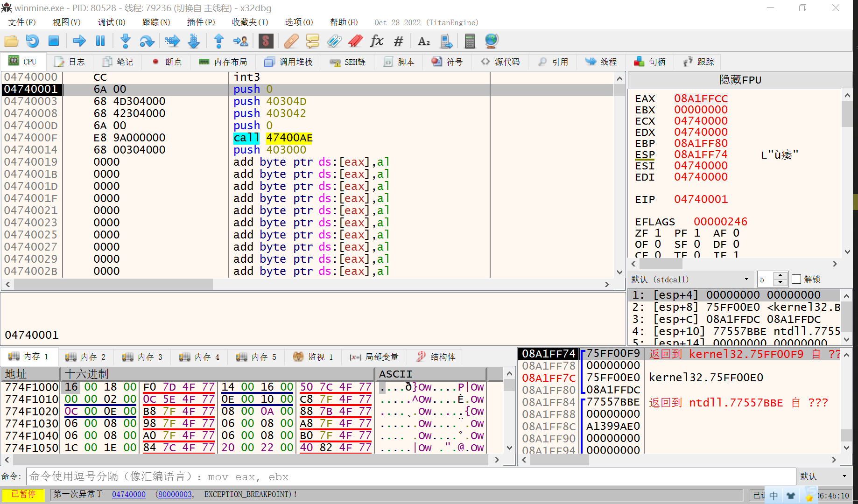Click the 已暂停 paused status label
Image resolution: width=858 pixels, height=504 pixels.
[x=23, y=494]
